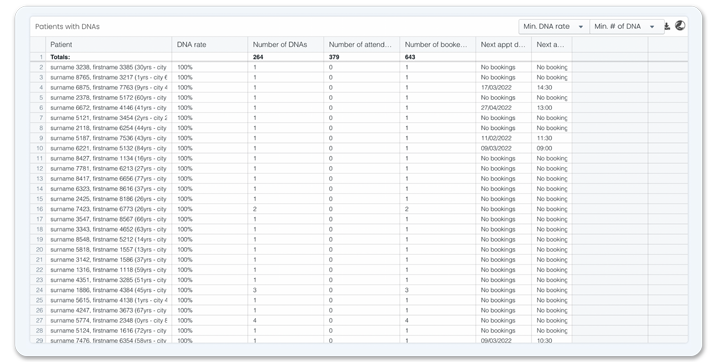717x362 pixels.
Task: Select the Next appt date column header
Action: [503, 44]
